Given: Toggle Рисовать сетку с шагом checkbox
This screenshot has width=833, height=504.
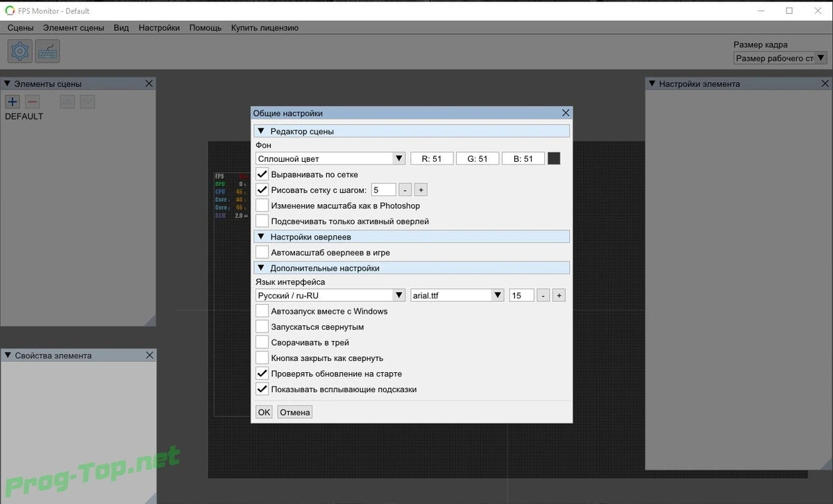Looking at the screenshot, I should point(262,190).
